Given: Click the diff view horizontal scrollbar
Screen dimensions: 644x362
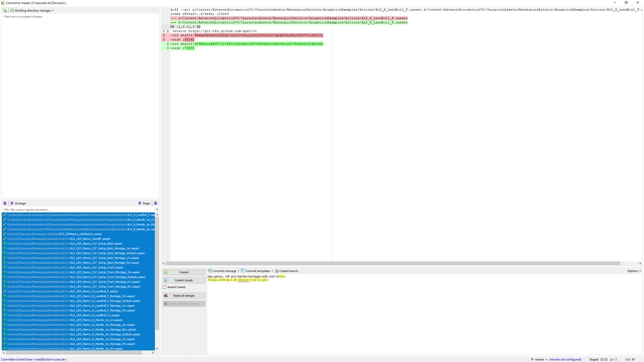Looking at the screenshot, I should point(392,263).
